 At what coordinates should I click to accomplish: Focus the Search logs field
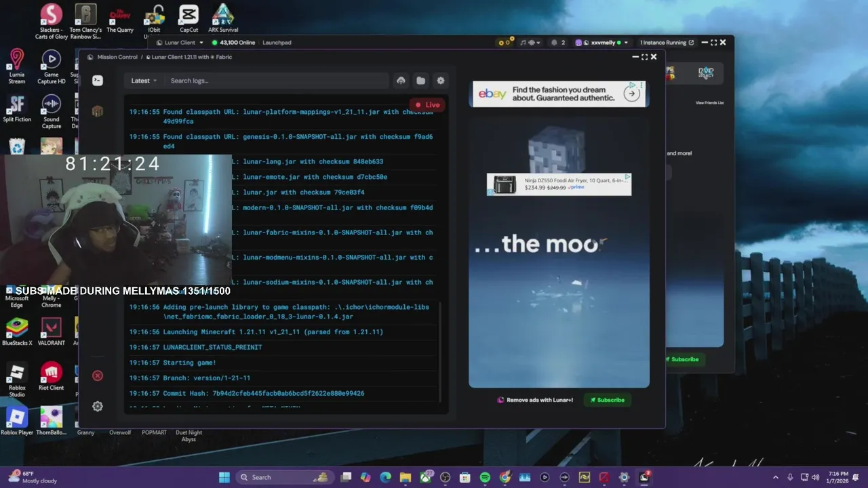tap(277, 81)
